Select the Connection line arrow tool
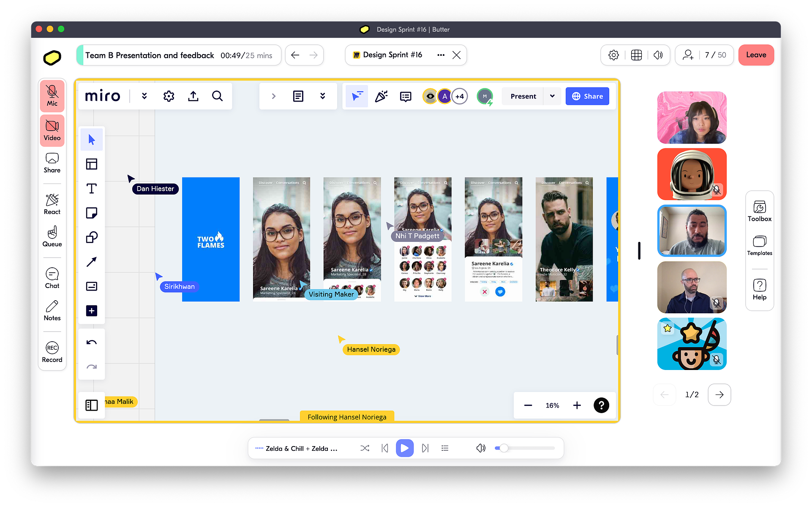Image resolution: width=812 pixels, height=507 pixels. tap(92, 262)
